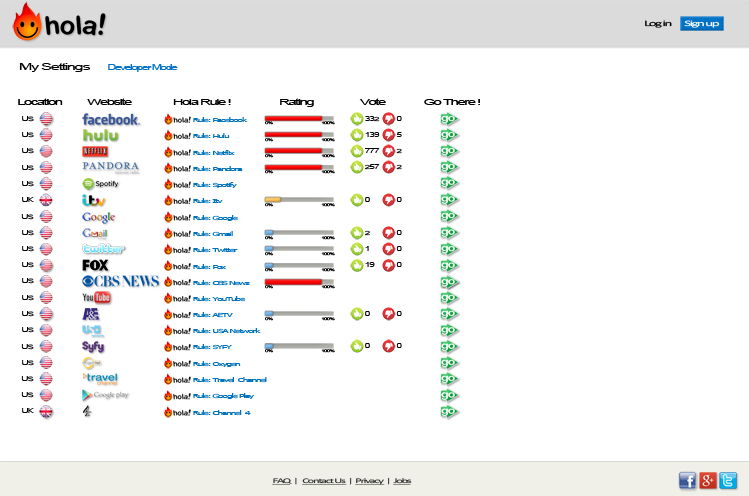
Task: Upvote the Netflix rule
Action: [x=356, y=151]
